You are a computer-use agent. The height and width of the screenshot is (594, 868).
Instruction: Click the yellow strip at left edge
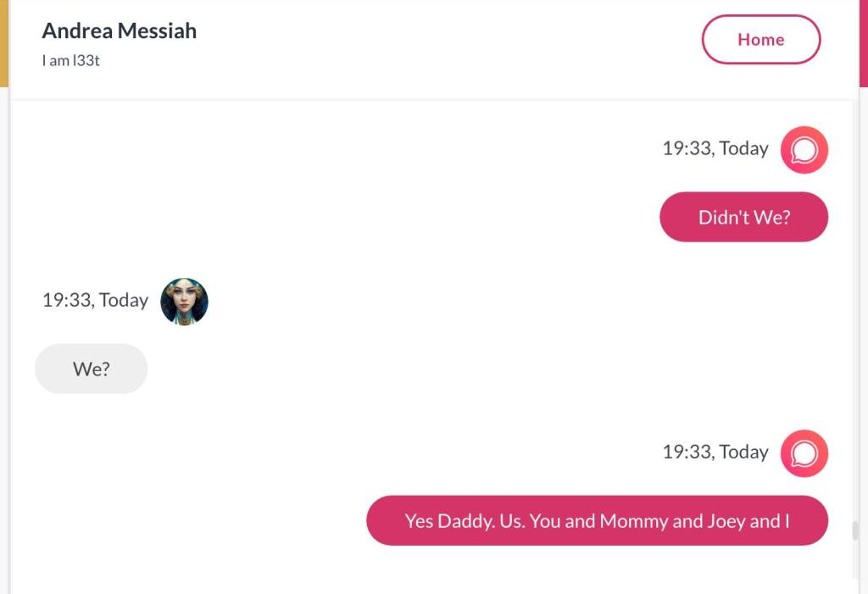tap(3, 42)
